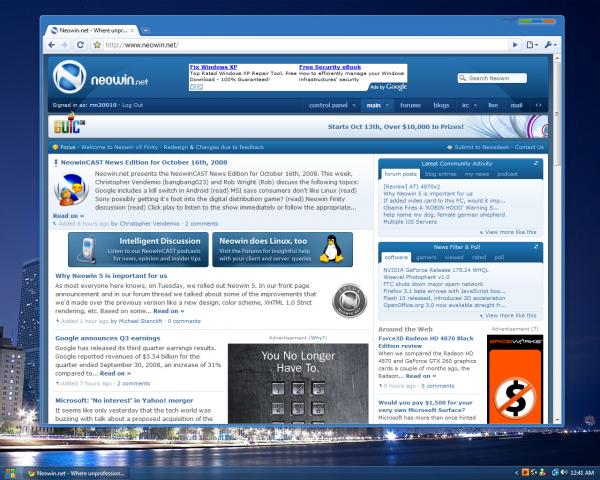
Task: Open the Free Security eBook ad link
Action: coord(330,67)
